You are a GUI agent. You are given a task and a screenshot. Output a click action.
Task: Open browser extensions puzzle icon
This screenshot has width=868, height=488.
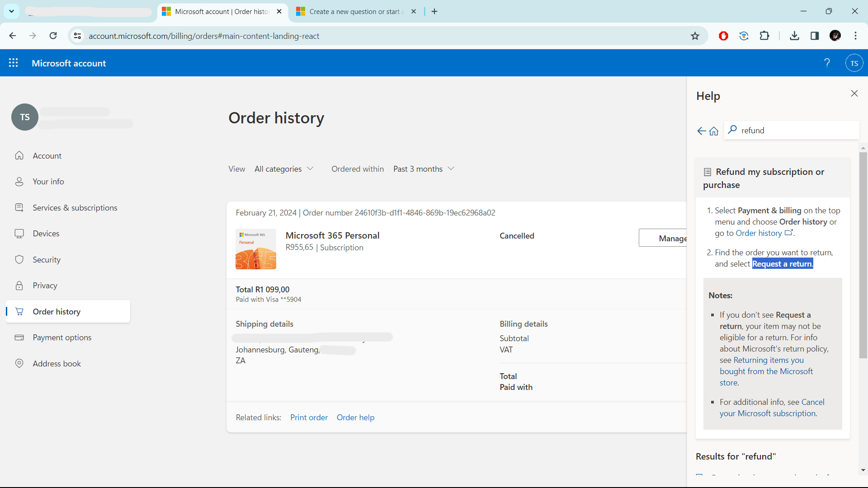click(764, 36)
